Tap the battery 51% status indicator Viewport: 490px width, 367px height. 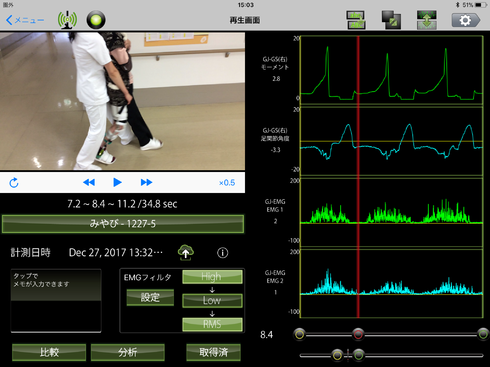(475, 5)
